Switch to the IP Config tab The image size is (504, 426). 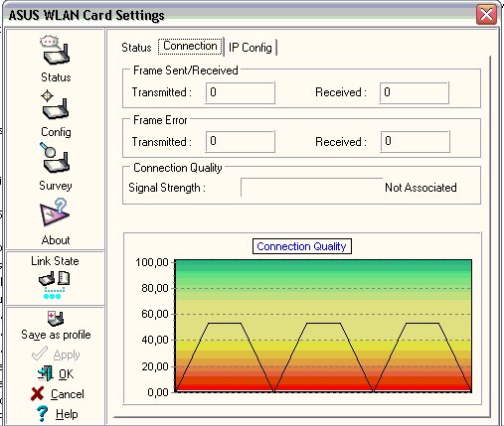(x=251, y=48)
